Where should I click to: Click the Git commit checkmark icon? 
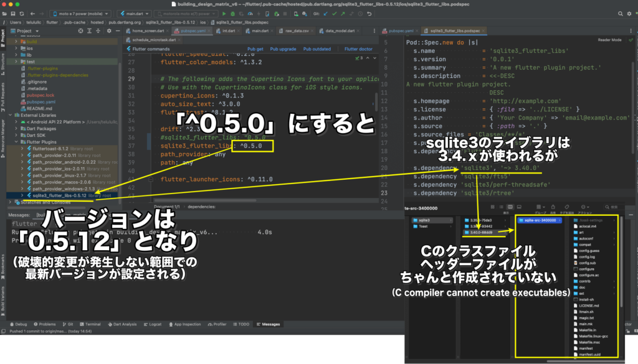(x=335, y=14)
